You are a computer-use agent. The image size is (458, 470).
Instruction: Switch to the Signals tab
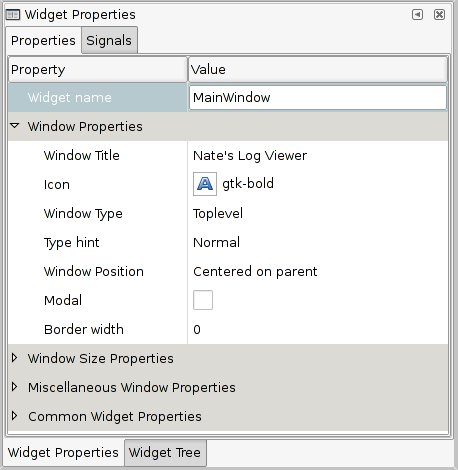[x=109, y=40]
